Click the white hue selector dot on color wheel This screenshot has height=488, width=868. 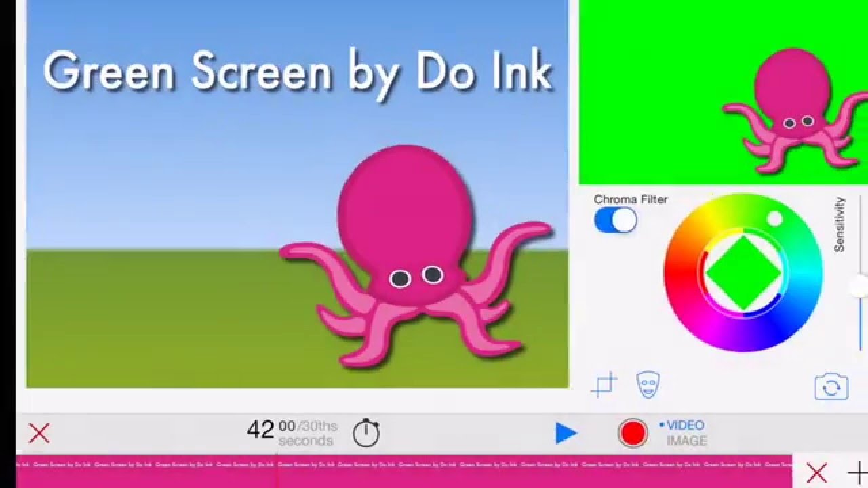pyautogui.click(x=774, y=218)
